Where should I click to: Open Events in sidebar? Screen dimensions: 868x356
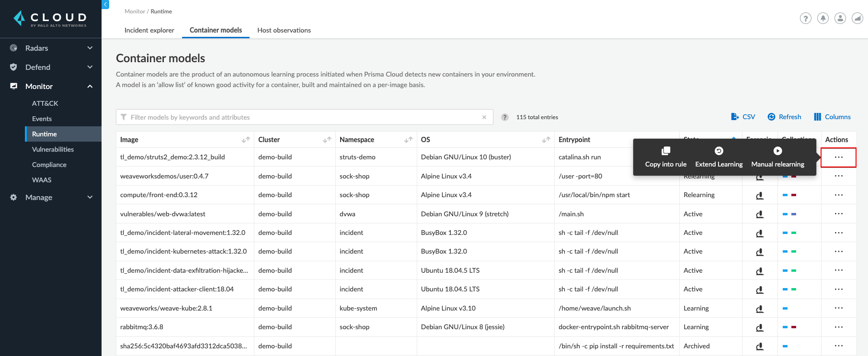pos(42,119)
